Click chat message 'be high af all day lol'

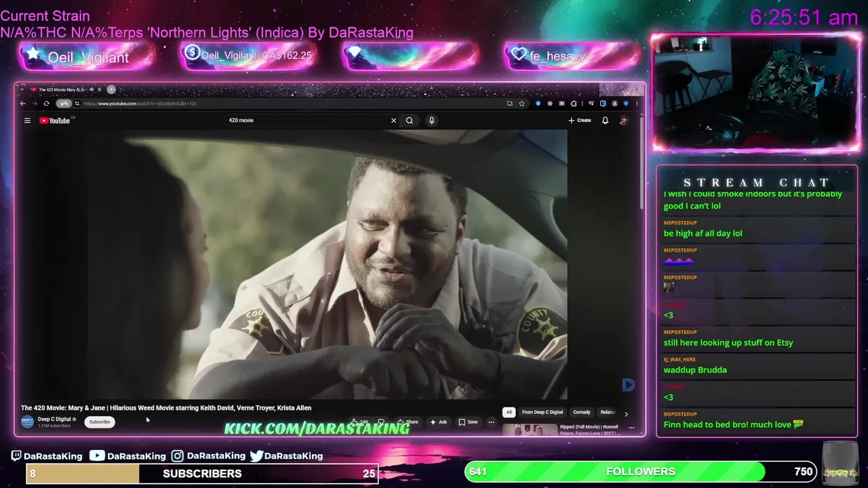tap(703, 233)
